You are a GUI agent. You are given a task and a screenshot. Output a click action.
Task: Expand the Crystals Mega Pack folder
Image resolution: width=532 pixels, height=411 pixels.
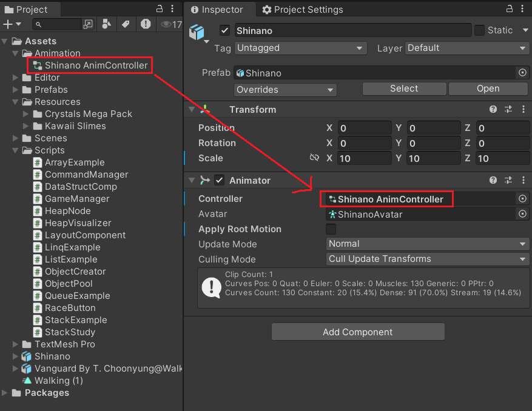click(x=26, y=114)
